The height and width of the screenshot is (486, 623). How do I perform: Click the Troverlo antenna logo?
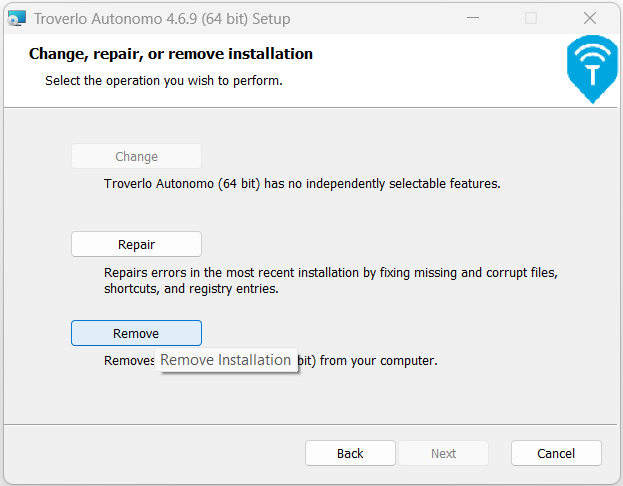pos(592,70)
